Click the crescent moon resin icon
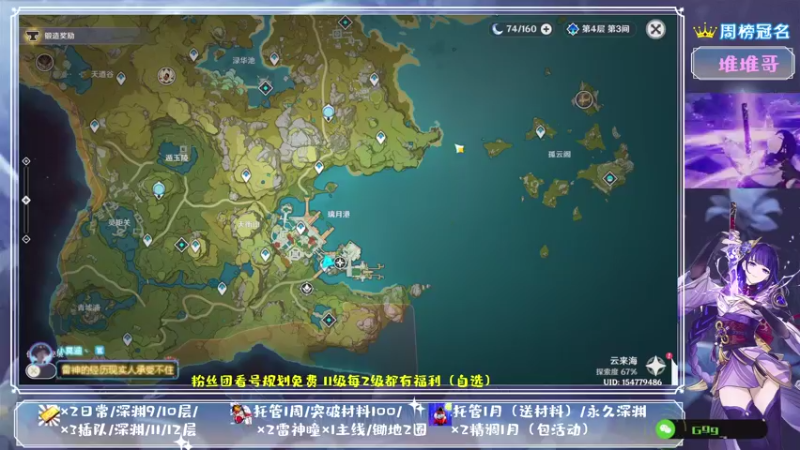Screen dimensions: 800x450 497,29
